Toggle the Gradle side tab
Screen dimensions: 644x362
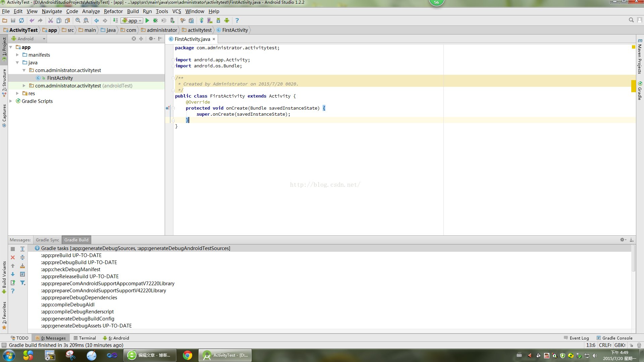coord(640,90)
